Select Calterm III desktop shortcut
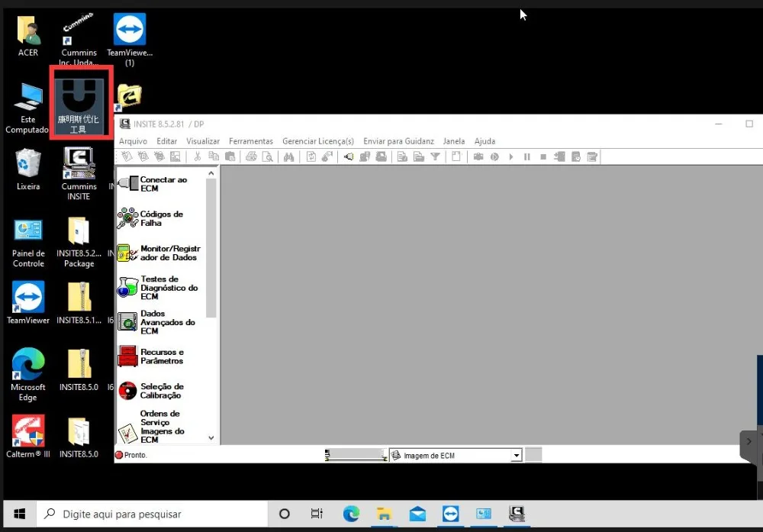 (x=28, y=436)
